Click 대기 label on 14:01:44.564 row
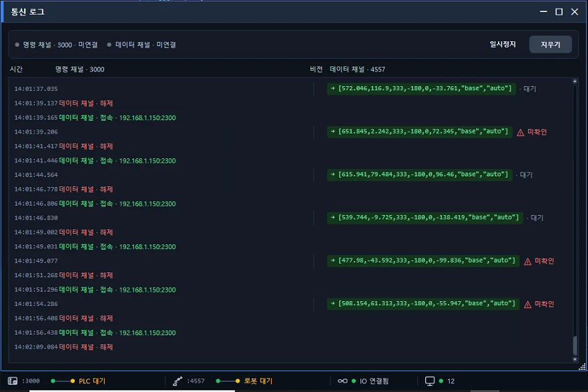 point(526,175)
